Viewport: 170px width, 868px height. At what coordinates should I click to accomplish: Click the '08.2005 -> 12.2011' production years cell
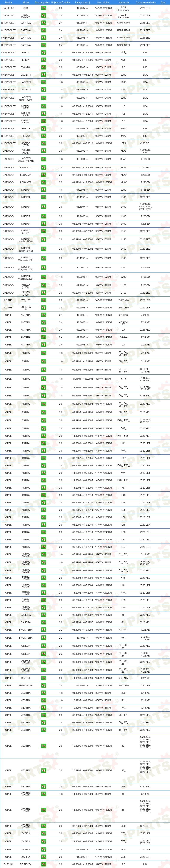pos(83,114)
